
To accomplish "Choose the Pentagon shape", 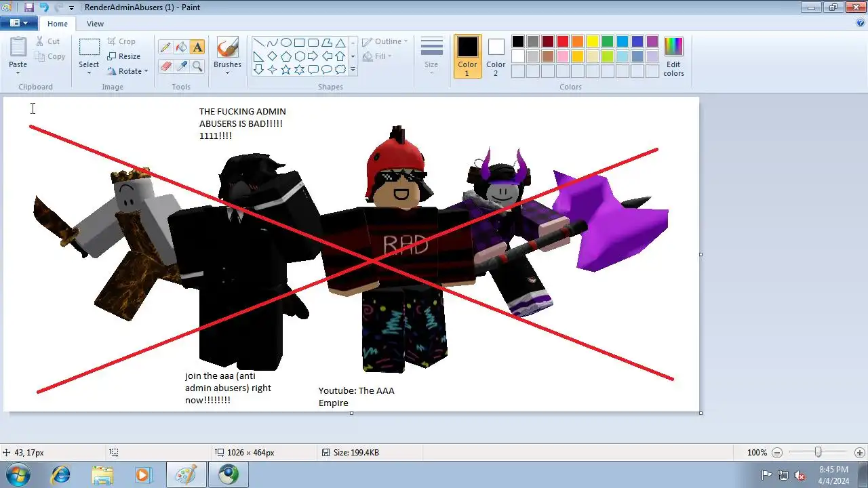I will pyautogui.click(x=285, y=56).
